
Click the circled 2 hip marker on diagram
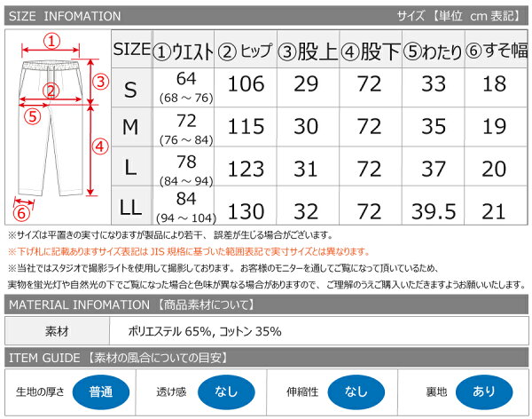tap(51, 90)
